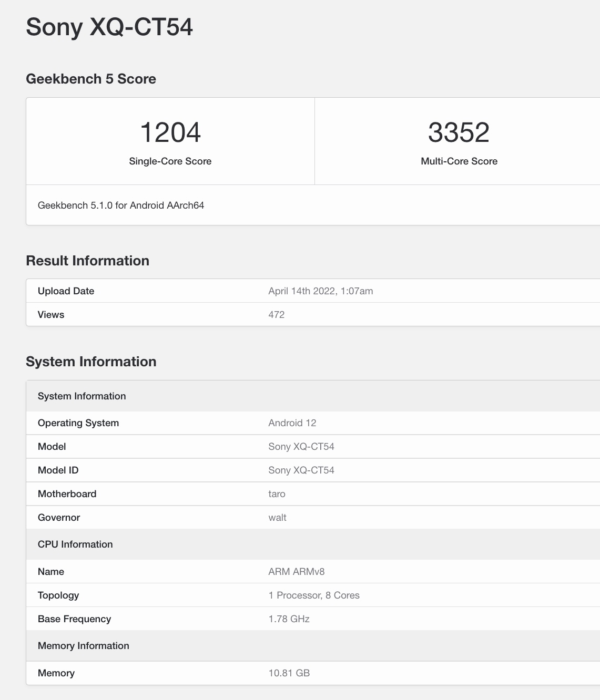600x700 pixels.
Task: Select the 1.78 GHz value
Action: [x=289, y=619]
